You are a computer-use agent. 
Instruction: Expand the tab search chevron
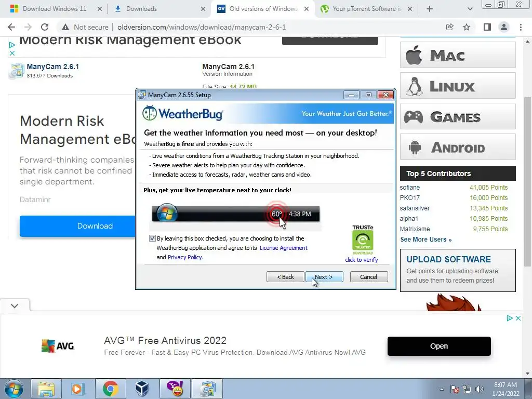point(470,9)
